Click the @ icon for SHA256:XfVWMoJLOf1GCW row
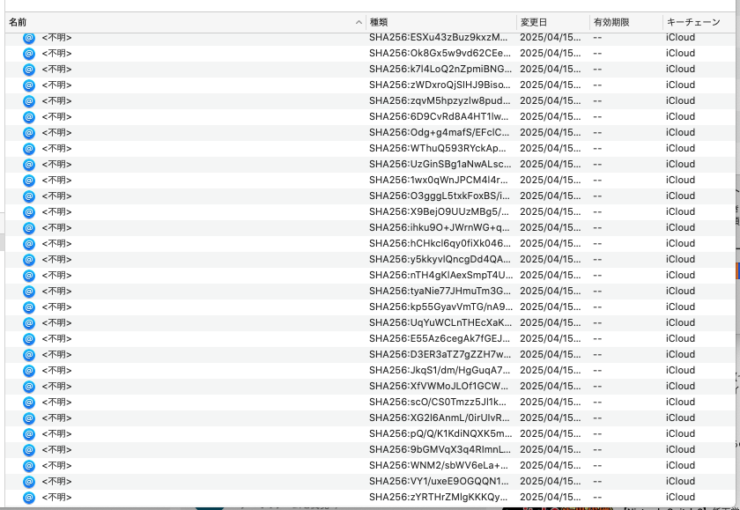The width and height of the screenshot is (740, 510). [x=29, y=386]
